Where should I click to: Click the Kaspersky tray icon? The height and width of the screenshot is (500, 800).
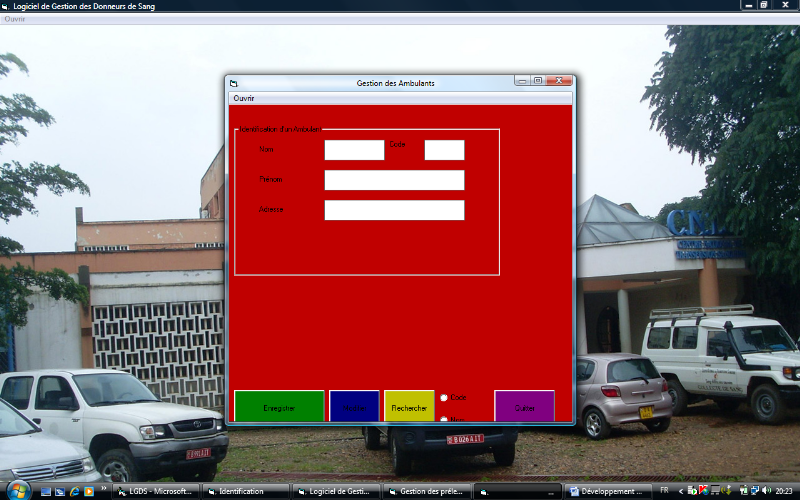[x=703, y=490]
